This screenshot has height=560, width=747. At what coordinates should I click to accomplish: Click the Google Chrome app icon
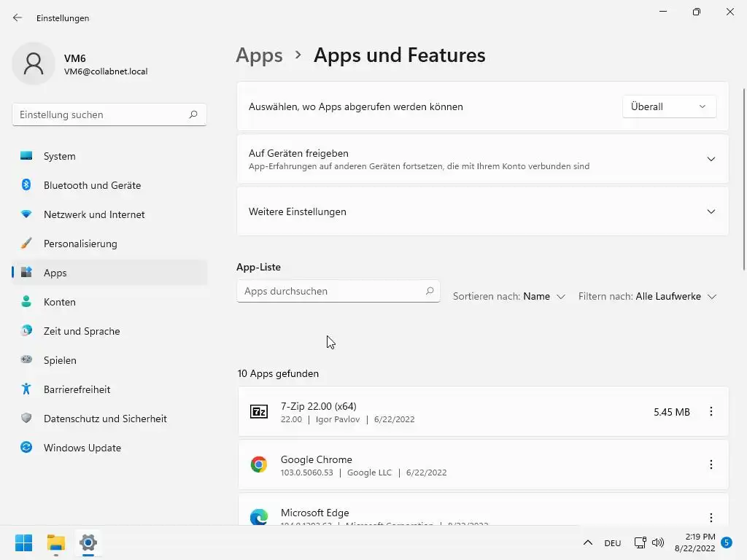pyautogui.click(x=259, y=464)
